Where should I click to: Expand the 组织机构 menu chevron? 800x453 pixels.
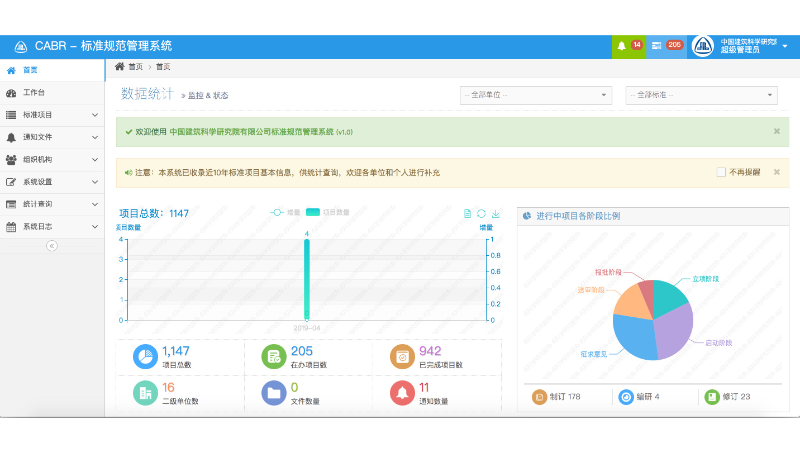click(x=95, y=160)
